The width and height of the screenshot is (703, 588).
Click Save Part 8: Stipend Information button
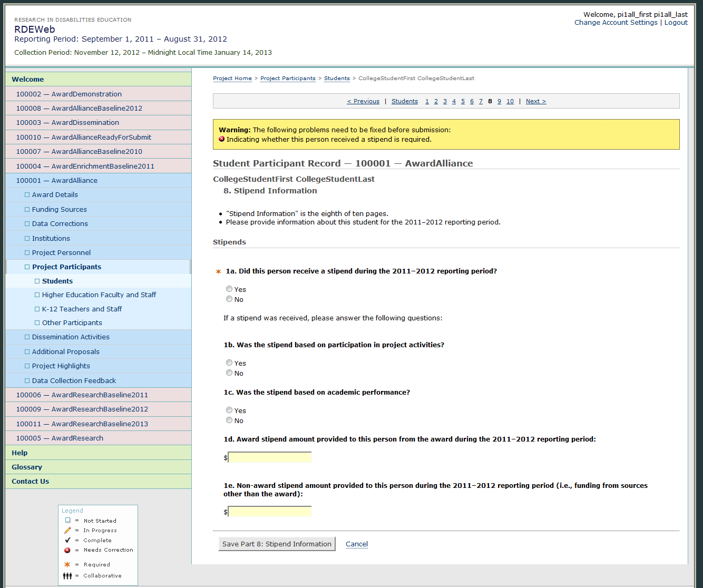pos(277,544)
